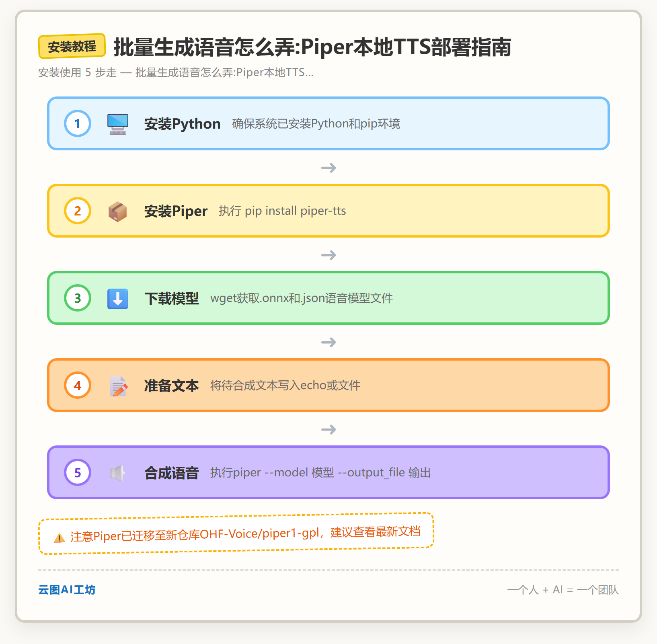Click the warning triangle icon in notice

[60, 537]
